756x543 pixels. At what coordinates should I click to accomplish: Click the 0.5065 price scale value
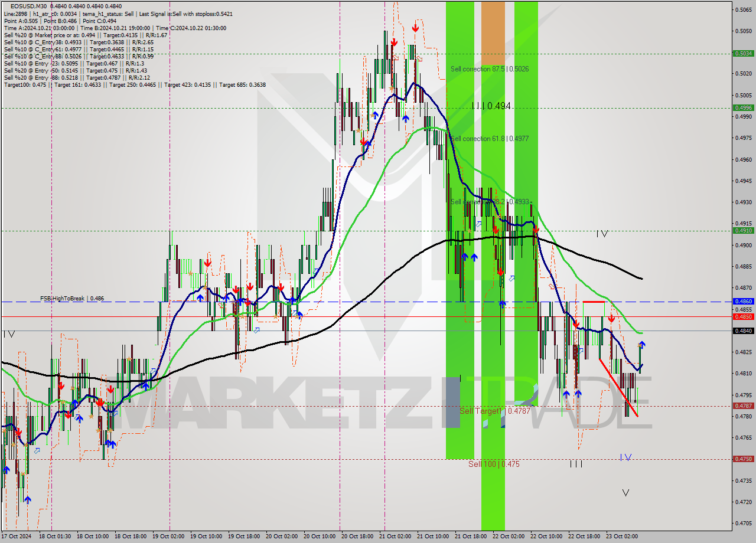[x=744, y=9]
